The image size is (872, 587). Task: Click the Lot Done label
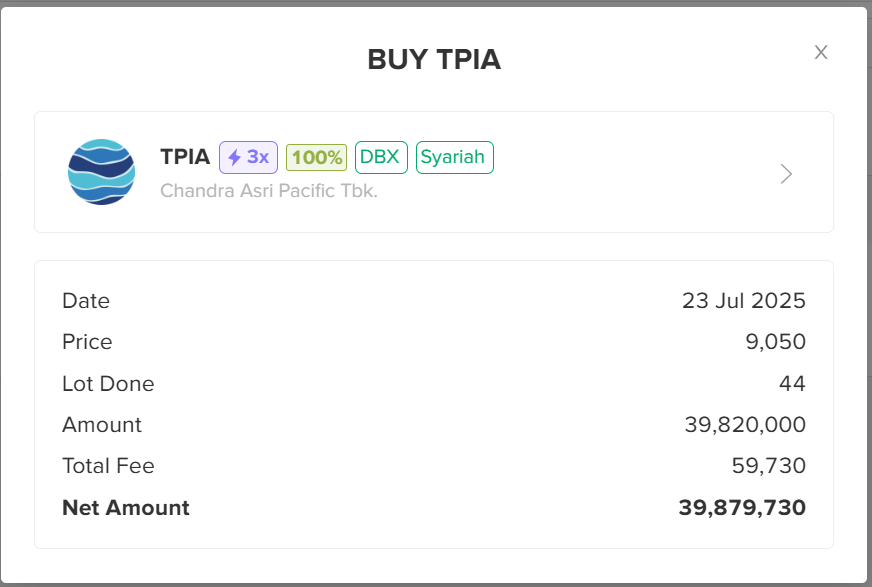pyautogui.click(x=108, y=384)
